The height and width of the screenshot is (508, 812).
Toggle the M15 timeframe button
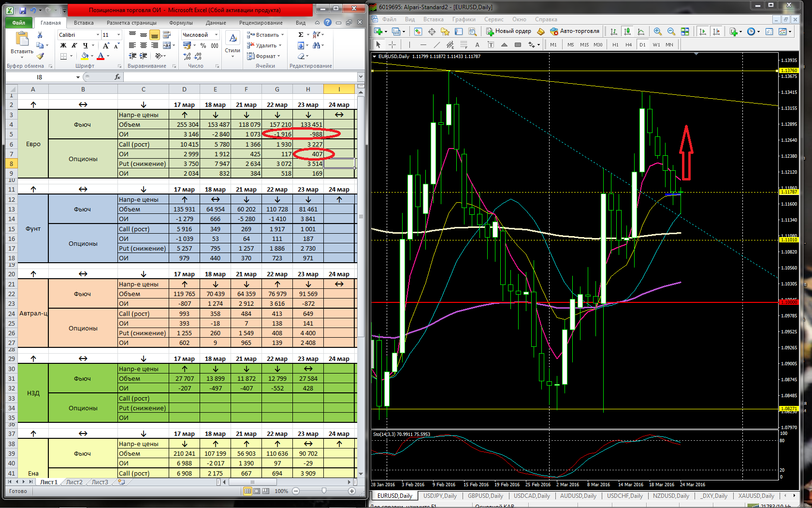584,45
